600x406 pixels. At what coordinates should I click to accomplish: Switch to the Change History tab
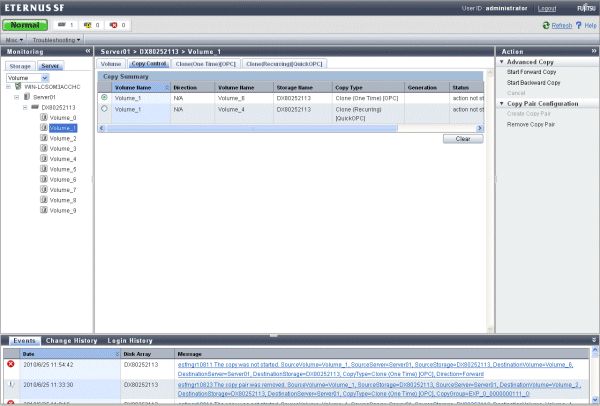[x=72, y=341]
